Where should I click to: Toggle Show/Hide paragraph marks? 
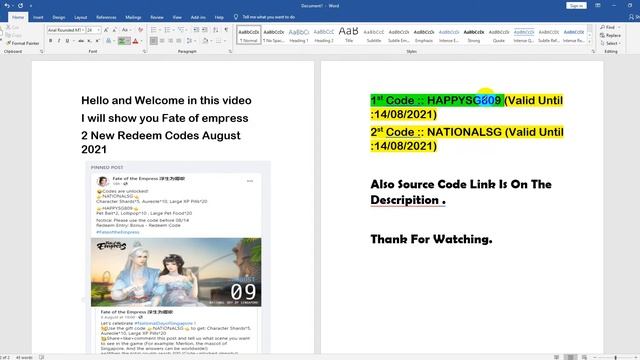pyautogui.click(x=227, y=30)
